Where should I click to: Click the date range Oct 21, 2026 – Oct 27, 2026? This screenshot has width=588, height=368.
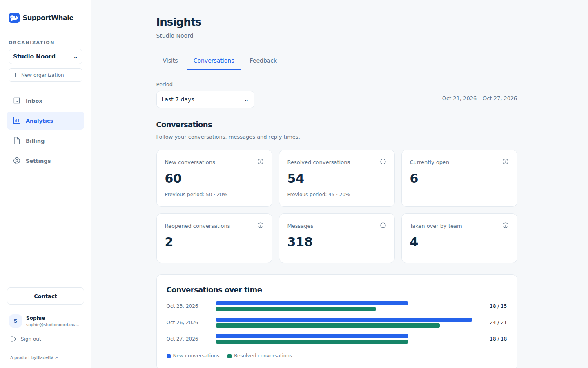tap(479, 98)
